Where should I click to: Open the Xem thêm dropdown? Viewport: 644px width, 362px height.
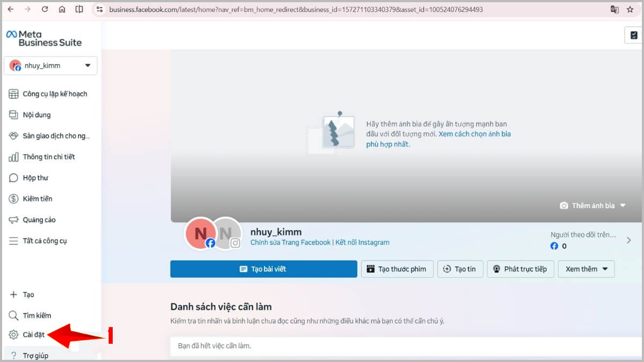point(586,269)
